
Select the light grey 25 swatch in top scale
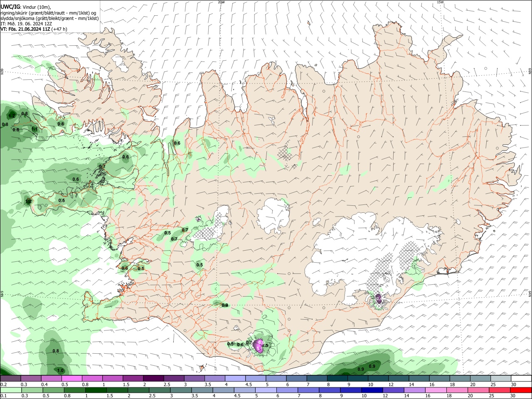tap(501, 379)
